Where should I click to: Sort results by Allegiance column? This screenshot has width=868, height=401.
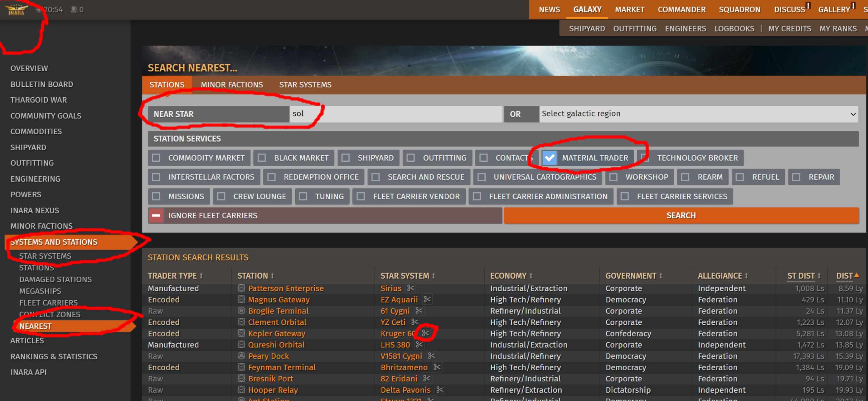coord(723,276)
